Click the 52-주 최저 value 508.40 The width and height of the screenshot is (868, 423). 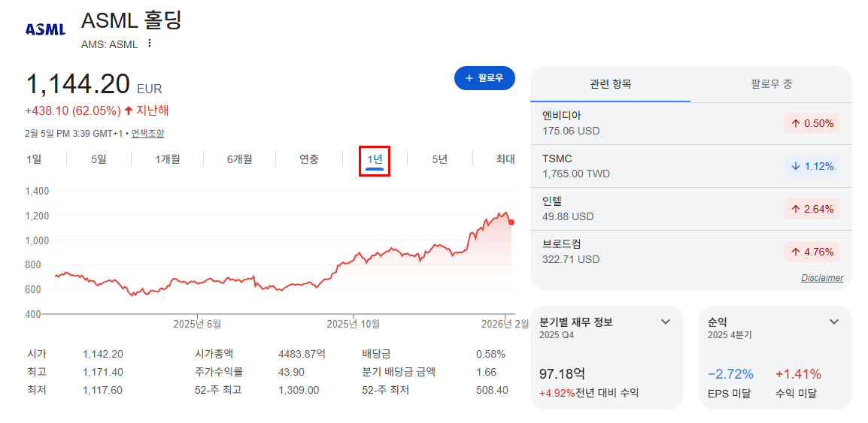(x=492, y=390)
